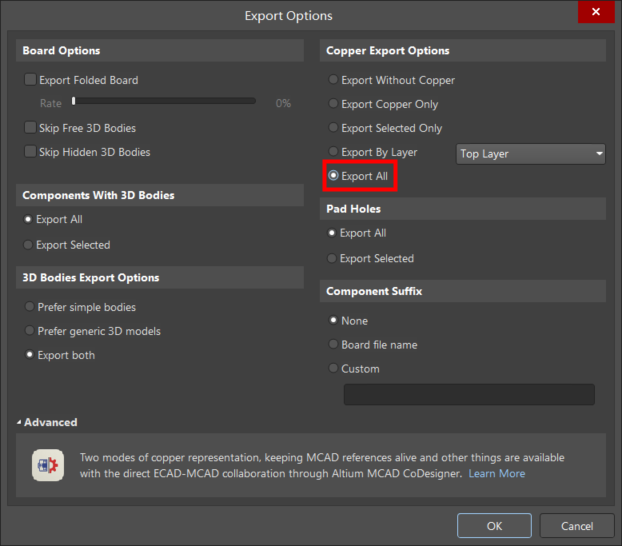Check Skip Free 3D Bodies

[x=30, y=128]
